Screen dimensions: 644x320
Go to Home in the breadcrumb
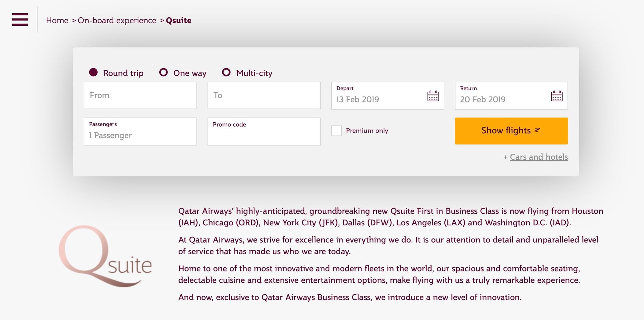point(57,20)
